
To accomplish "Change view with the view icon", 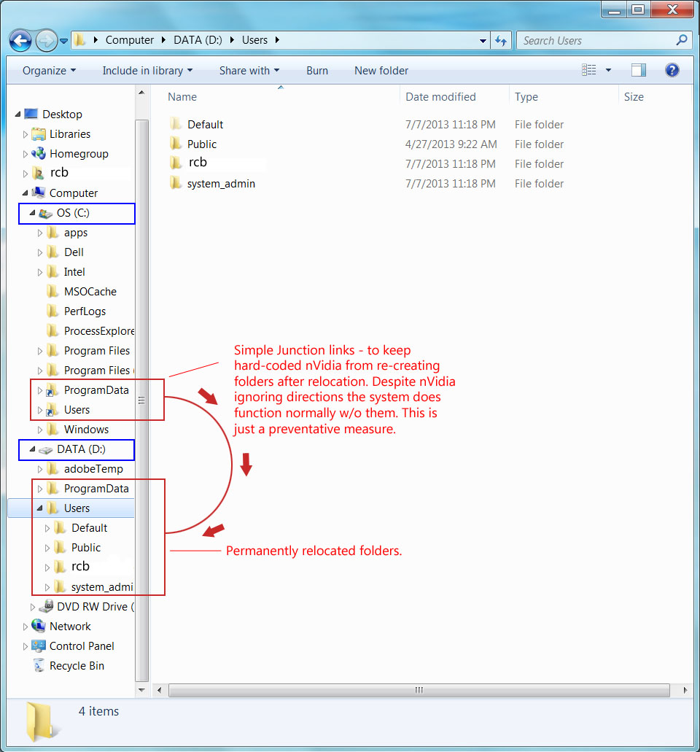I will pos(588,70).
